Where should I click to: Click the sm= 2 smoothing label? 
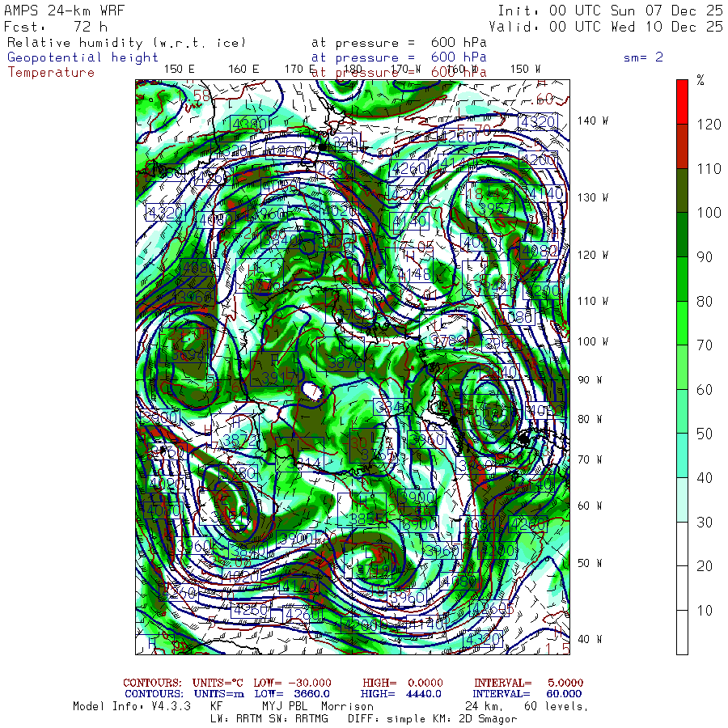coord(643,57)
